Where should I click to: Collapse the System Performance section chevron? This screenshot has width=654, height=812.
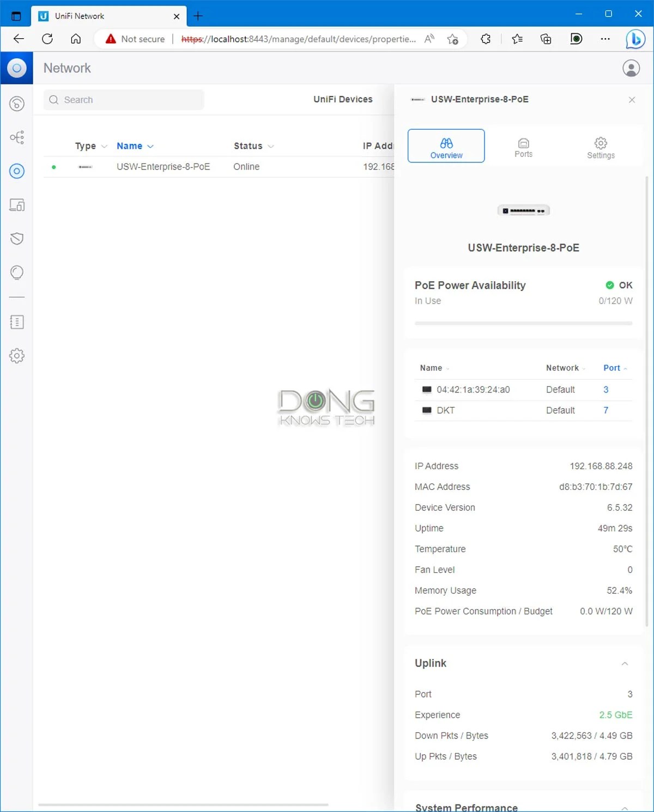coord(625,808)
